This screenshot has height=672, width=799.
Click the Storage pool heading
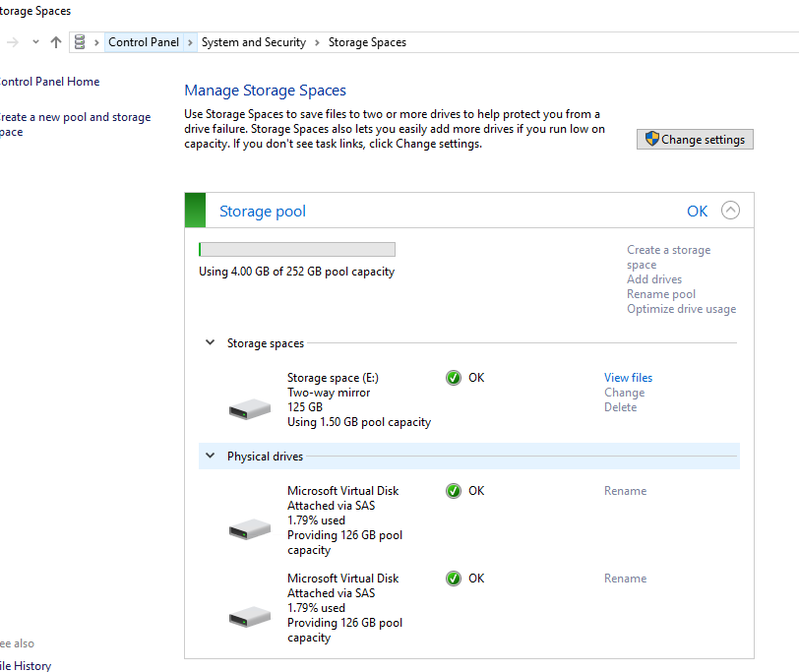pos(263,211)
